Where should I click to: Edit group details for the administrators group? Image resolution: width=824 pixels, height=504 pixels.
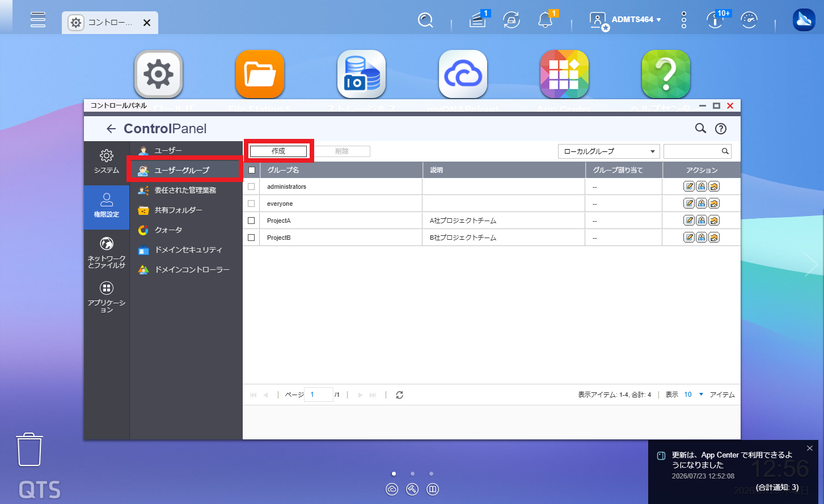point(689,187)
